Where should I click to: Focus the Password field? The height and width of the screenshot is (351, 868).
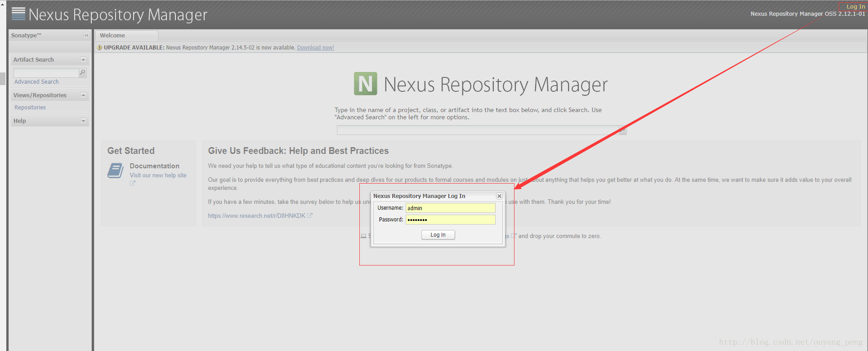pos(451,220)
